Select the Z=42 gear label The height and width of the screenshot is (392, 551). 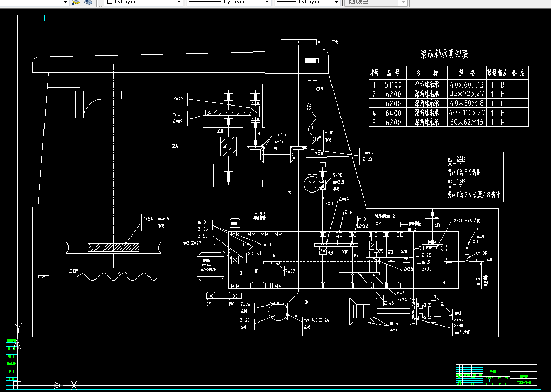(459, 319)
